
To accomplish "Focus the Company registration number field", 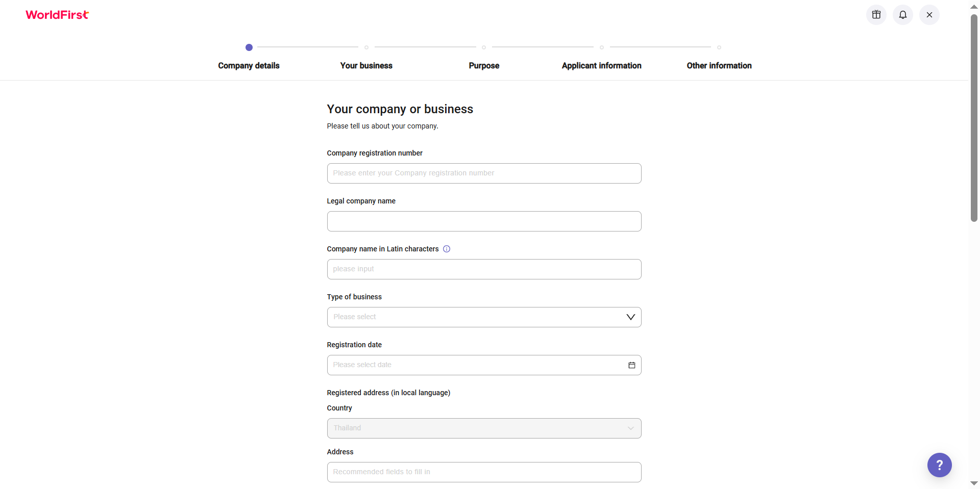I will click(x=484, y=173).
